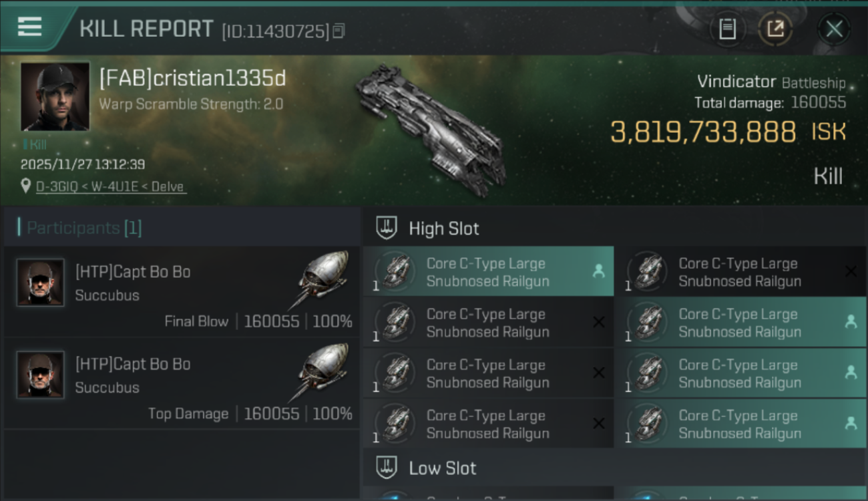
Task: Share the kill report externally
Action: pos(775,29)
